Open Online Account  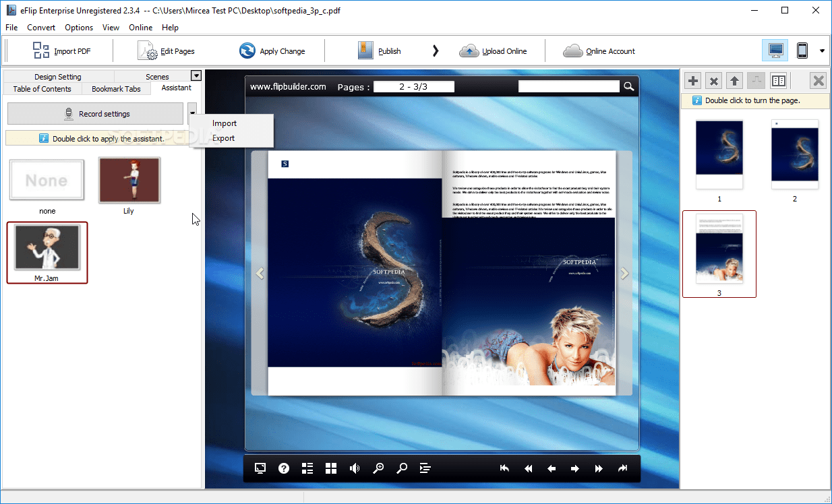point(599,51)
